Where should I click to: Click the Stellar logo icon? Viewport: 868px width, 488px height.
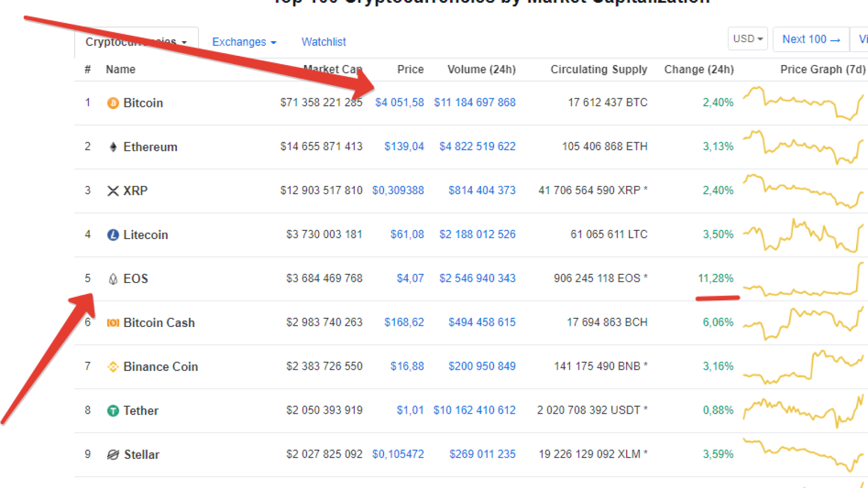(113, 454)
